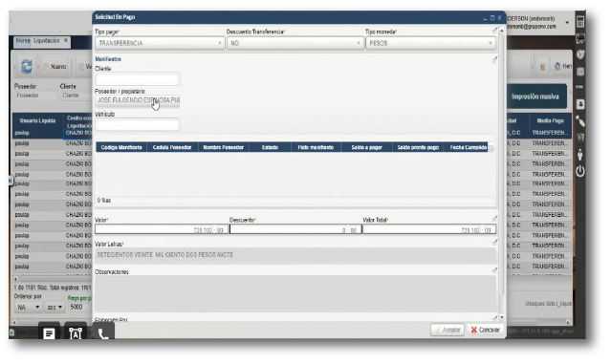
Task: Click the Codigo Manifiesto column header
Action: [121, 147]
